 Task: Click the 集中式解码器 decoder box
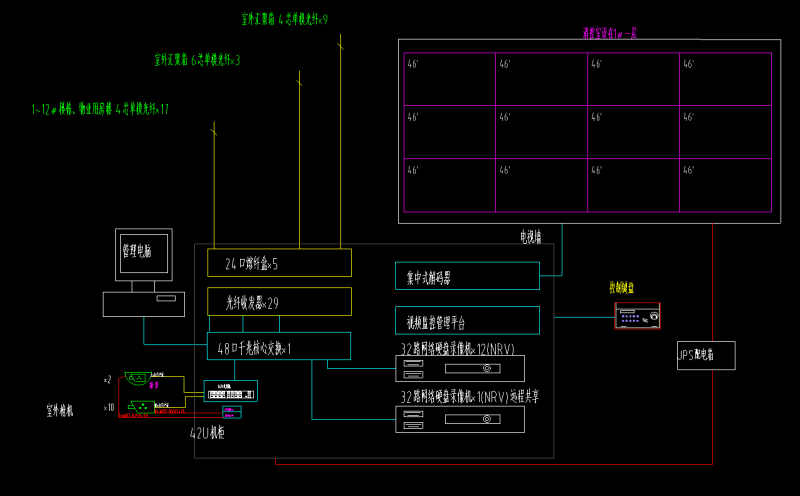click(x=466, y=276)
